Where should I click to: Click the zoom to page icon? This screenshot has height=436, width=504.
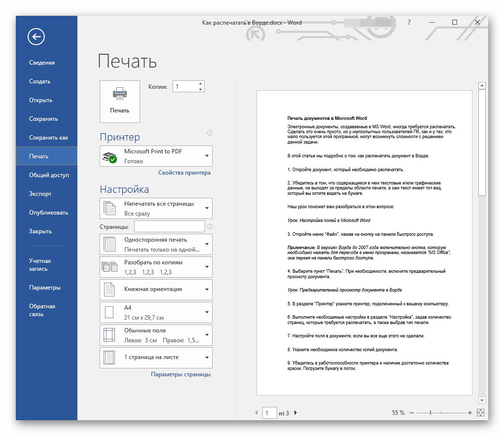481,413
